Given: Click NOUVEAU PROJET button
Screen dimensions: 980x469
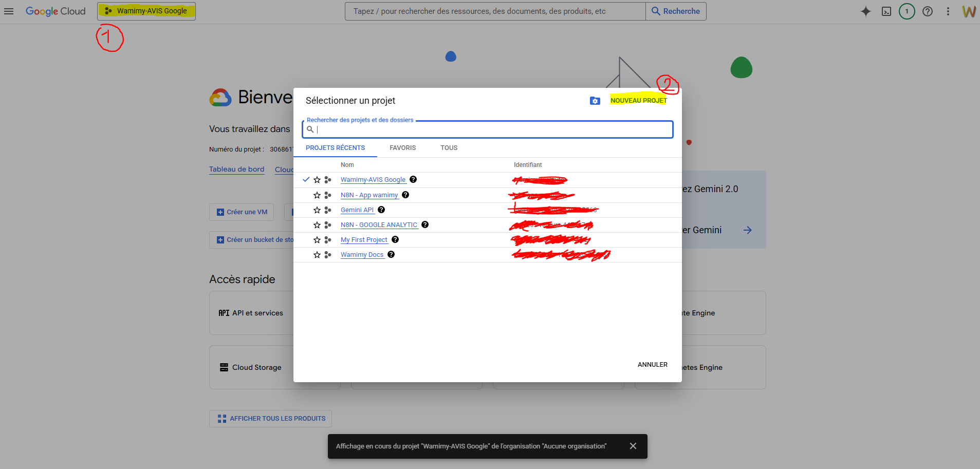Looking at the screenshot, I should [x=638, y=101].
